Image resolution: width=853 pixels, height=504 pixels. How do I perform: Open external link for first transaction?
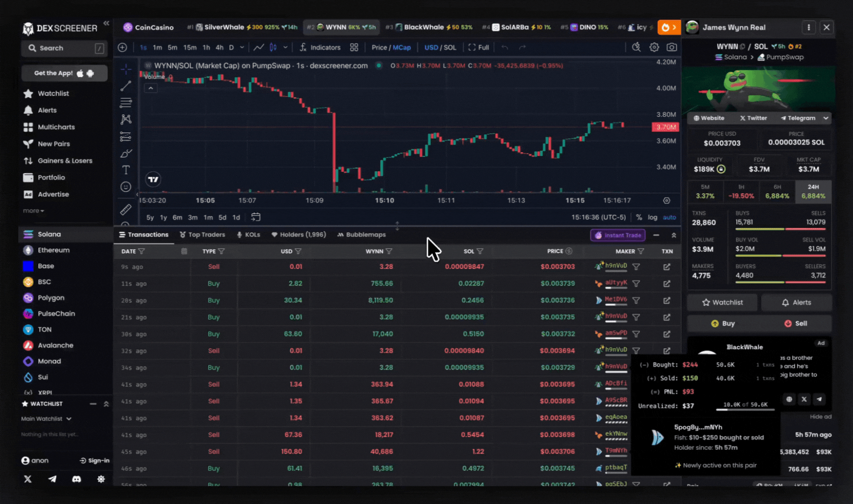667,267
